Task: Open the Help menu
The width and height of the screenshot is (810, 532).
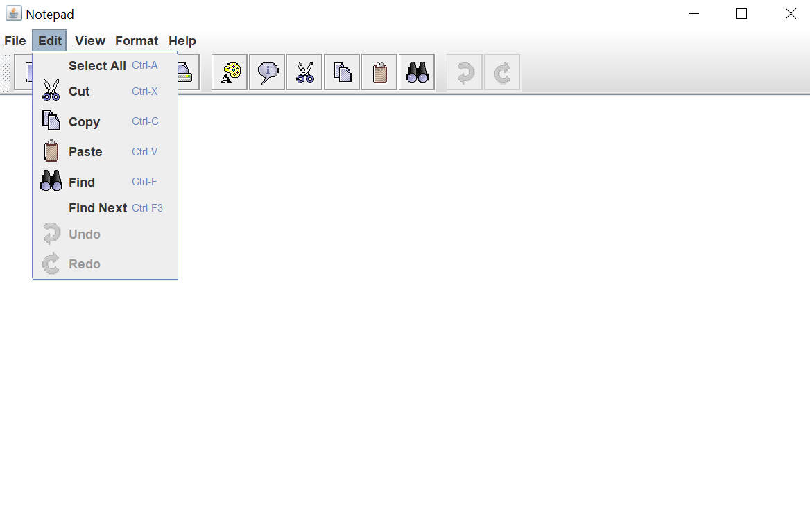Action: 182,41
